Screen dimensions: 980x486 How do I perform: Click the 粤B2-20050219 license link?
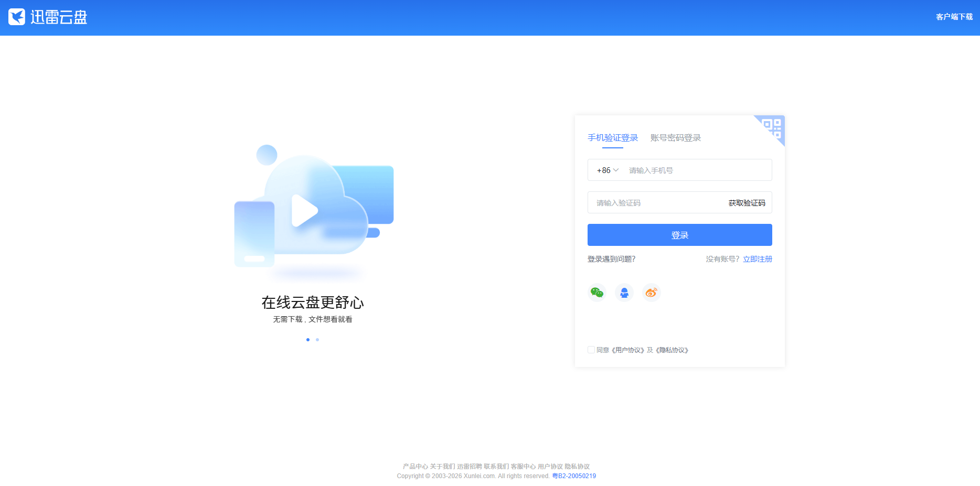tap(574, 476)
